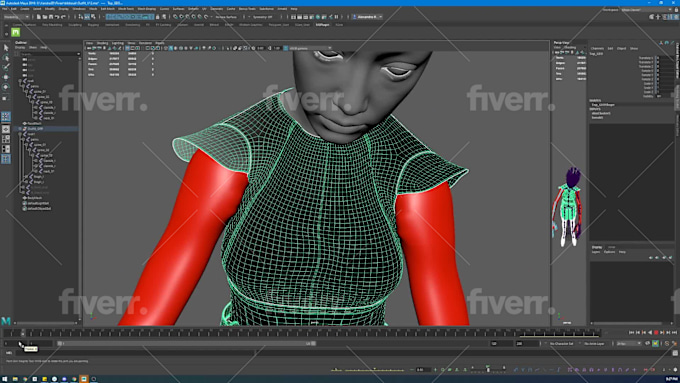This screenshot has height=383, width=680.
Task: Jump to end of playback range
Action: [674, 332]
